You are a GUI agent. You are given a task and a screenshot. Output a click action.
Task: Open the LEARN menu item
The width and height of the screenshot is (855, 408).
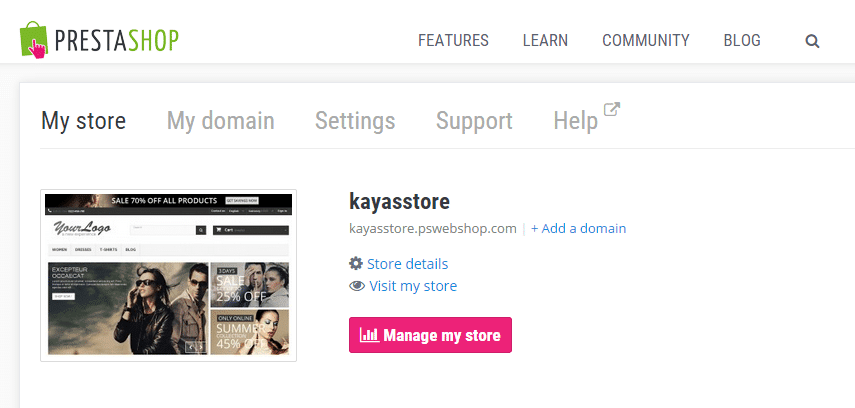point(545,40)
